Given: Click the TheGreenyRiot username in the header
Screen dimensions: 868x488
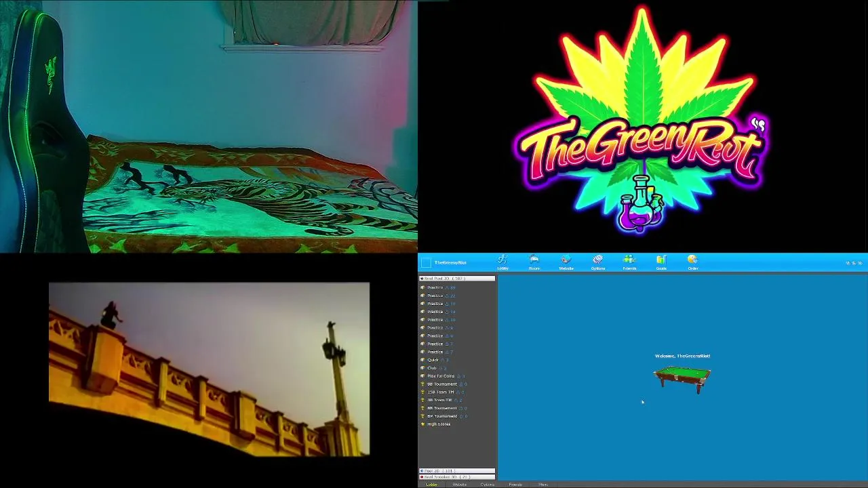Looking at the screenshot, I should point(450,262).
